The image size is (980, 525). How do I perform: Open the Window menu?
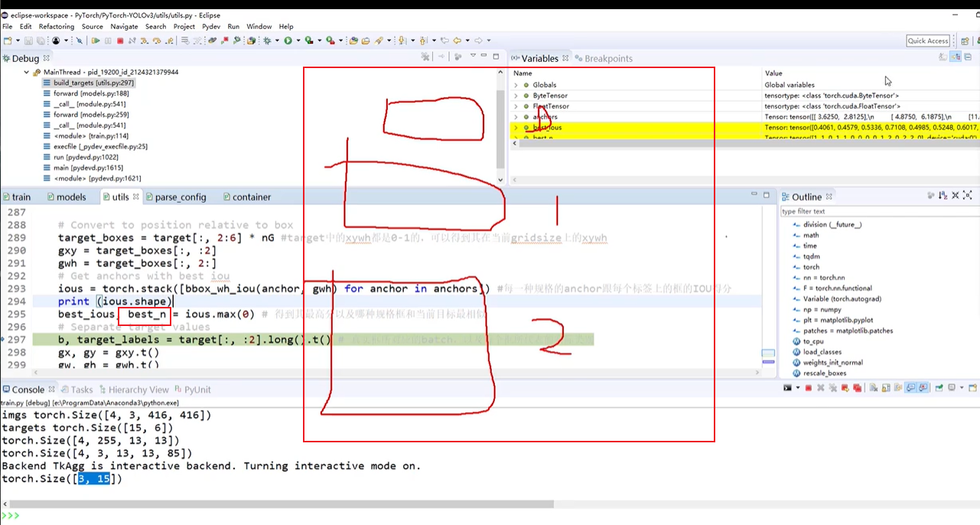[x=259, y=26]
